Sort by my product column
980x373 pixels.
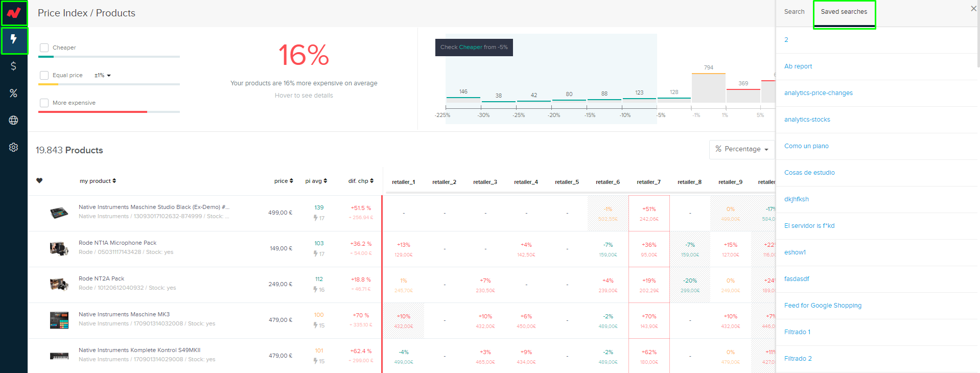coord(98,181)
